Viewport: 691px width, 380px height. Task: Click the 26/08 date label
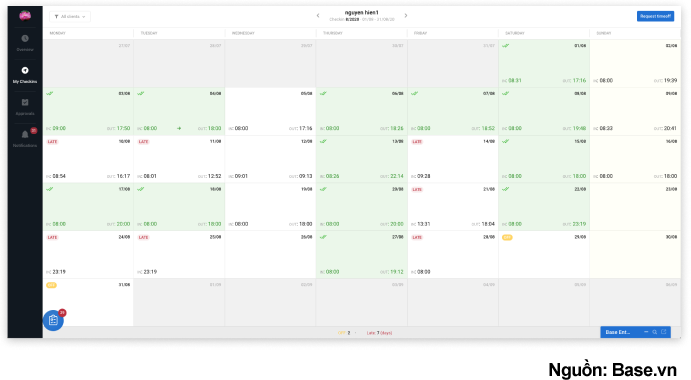point(307,237)
